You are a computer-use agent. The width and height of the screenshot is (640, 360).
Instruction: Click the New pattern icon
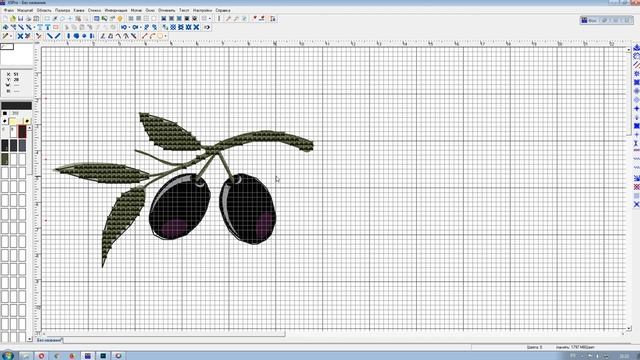[x=5, y=18]
